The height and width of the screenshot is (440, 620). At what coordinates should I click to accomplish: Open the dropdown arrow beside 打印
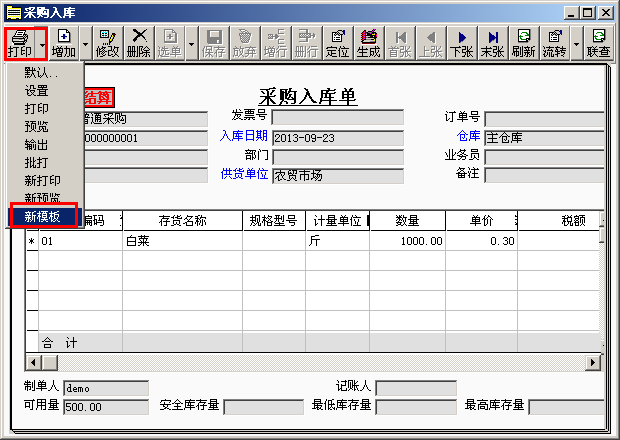point(42,44)
